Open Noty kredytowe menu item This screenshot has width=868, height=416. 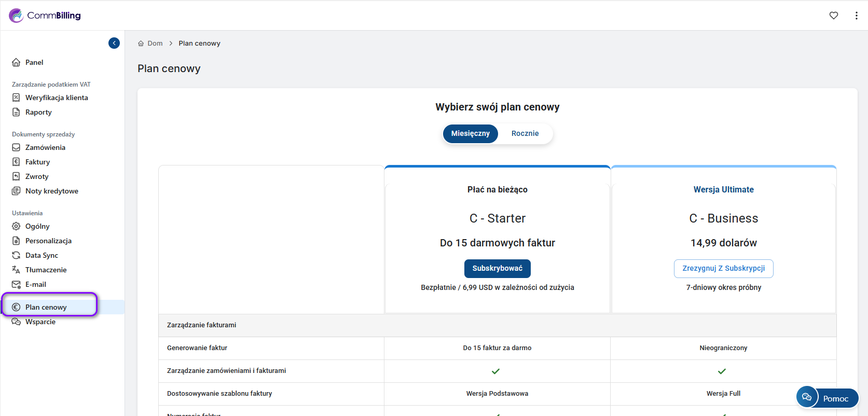51,191
